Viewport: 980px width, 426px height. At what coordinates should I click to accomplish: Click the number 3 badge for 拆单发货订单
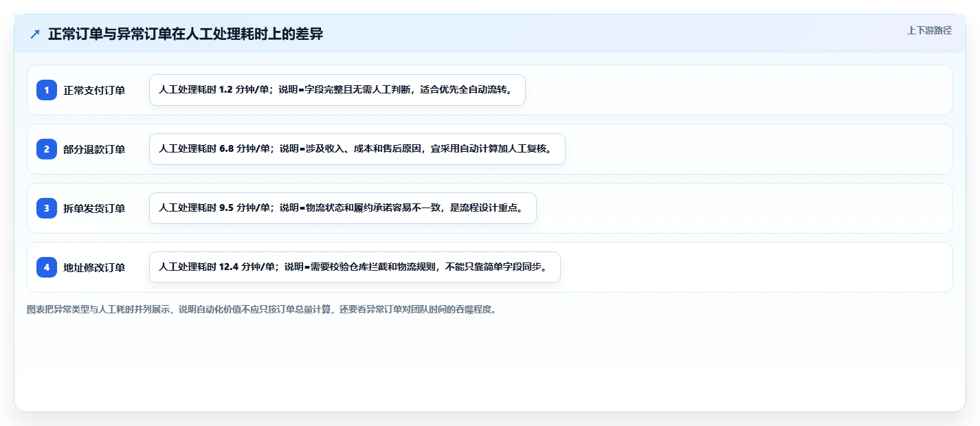47,208
